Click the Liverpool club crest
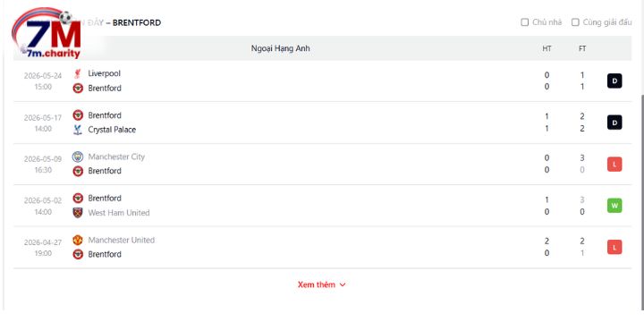Image resolution: width=644 pixels, height=322 pixels. click(78, 74)
